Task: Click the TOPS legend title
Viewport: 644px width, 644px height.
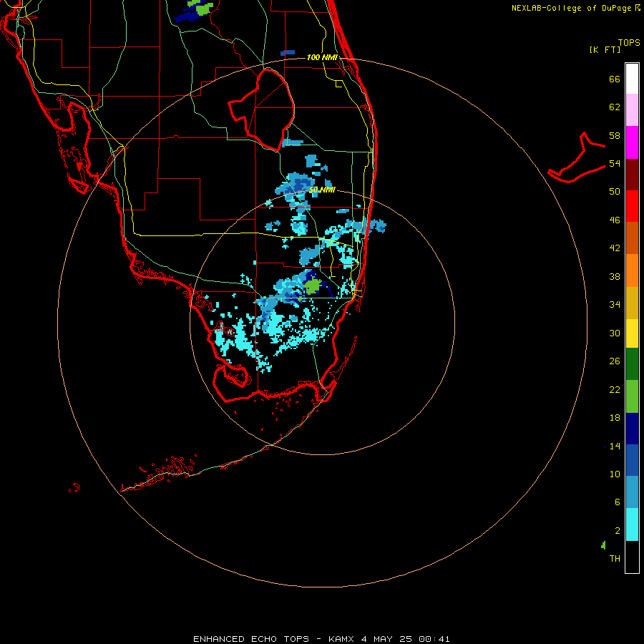Action: pyautogui.click(x=629, y=42)
